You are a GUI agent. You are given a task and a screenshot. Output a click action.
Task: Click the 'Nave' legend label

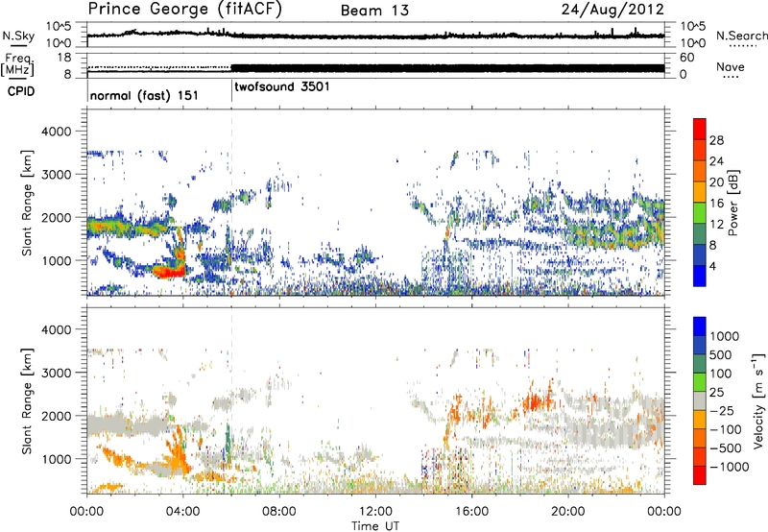coord(731,66)
